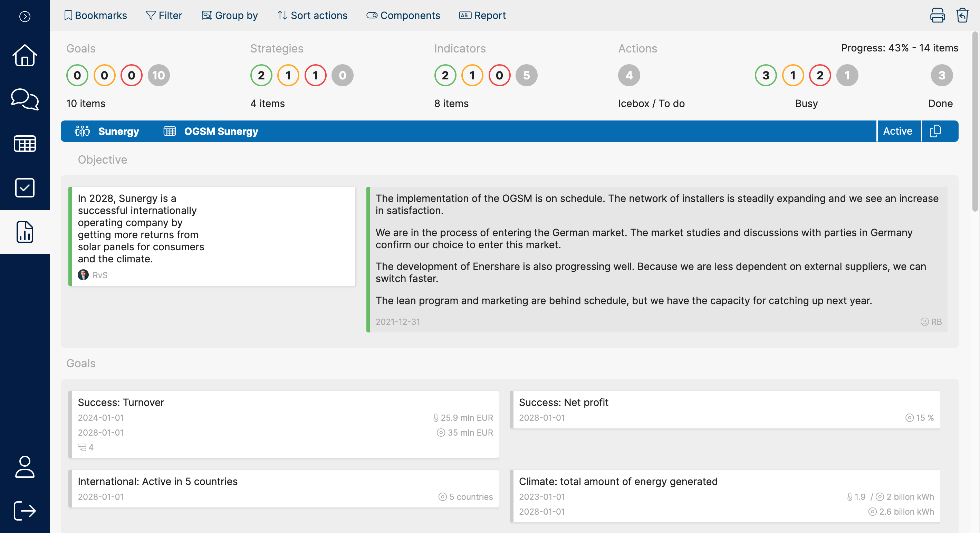The height and width of the screenshot is (533, 980).
Task: Toggle the red Busy actions circle
Action: click(x=820, y=75)
